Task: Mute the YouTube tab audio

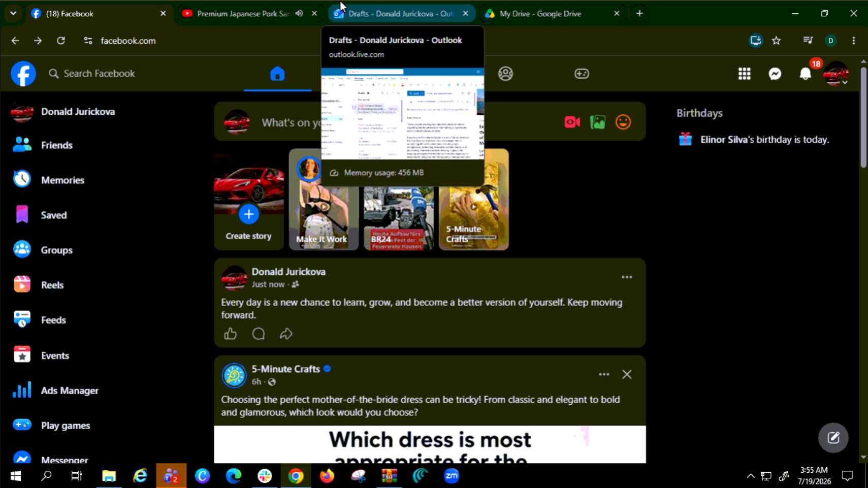Action: tap(300, 14)
